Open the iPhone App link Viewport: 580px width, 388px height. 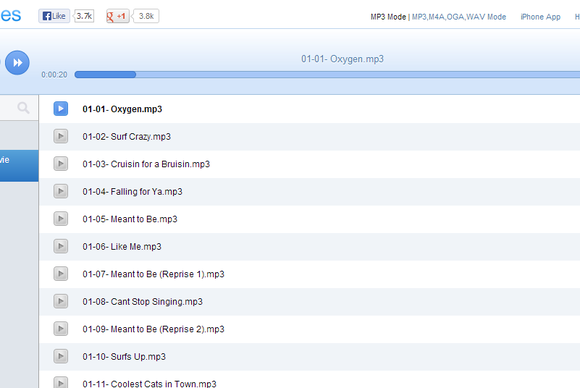click(x=540, y=17)
